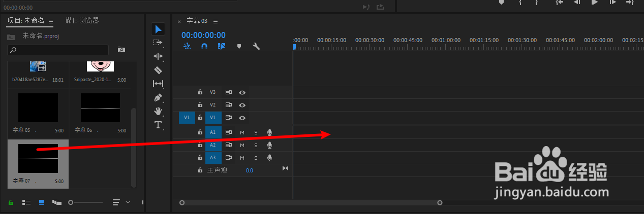The width and height of the screenshot is (644, 214).
Task: Select the 字幕 05 thumbnail
Action: tap(38, 108)
